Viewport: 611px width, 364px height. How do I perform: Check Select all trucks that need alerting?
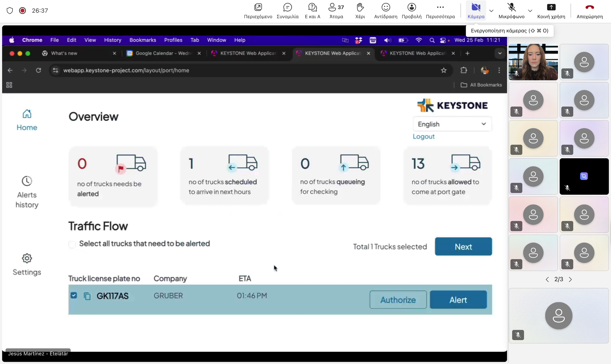click(x=72, y=244)
